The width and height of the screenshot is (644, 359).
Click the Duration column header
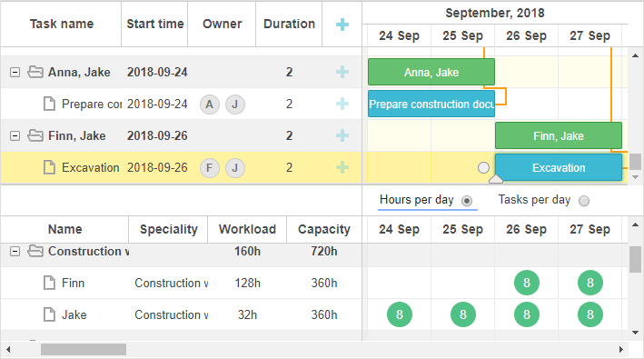coord(289,24)
